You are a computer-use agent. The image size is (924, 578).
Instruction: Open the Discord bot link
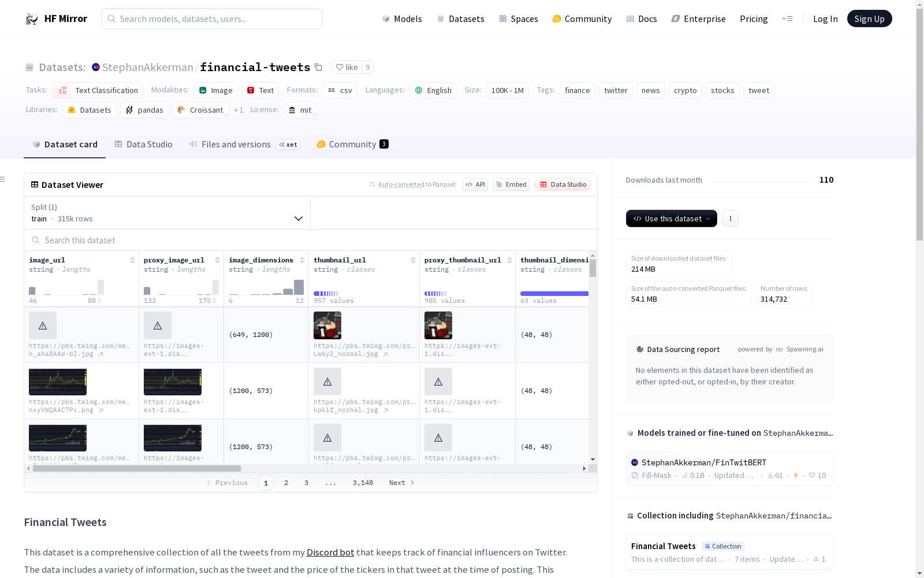(330, 552)
